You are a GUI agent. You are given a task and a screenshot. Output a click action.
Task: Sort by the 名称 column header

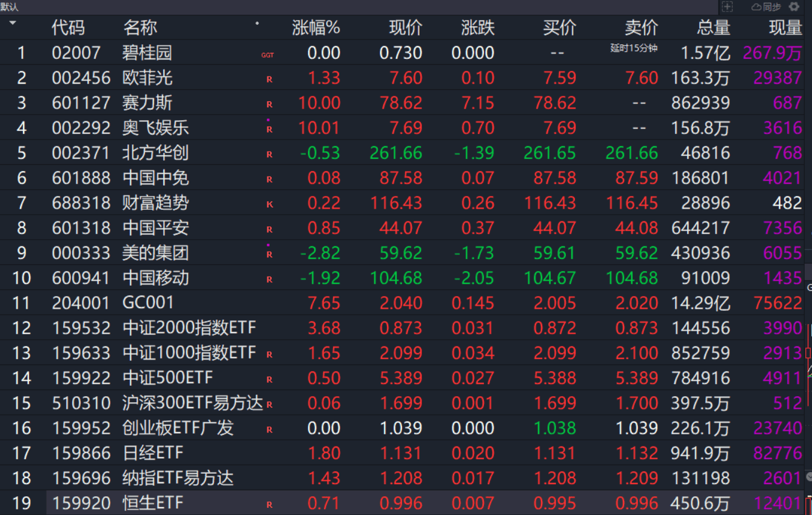click(x=140, y=28)
